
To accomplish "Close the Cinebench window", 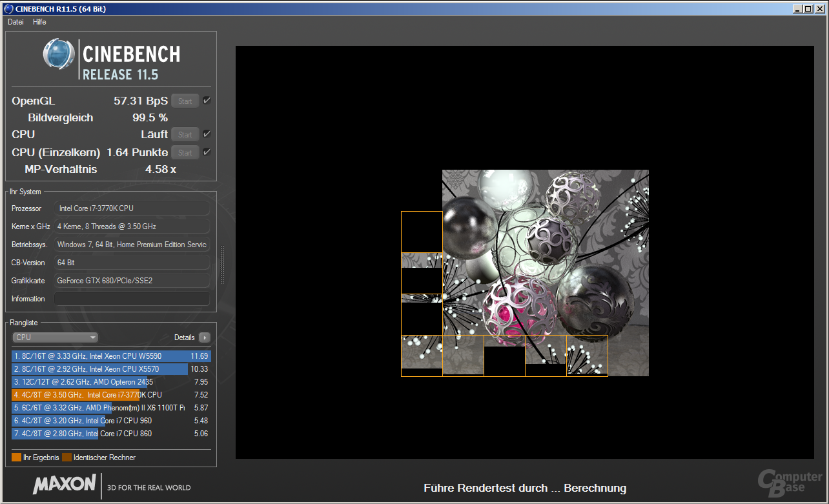I will coord(819,8).
